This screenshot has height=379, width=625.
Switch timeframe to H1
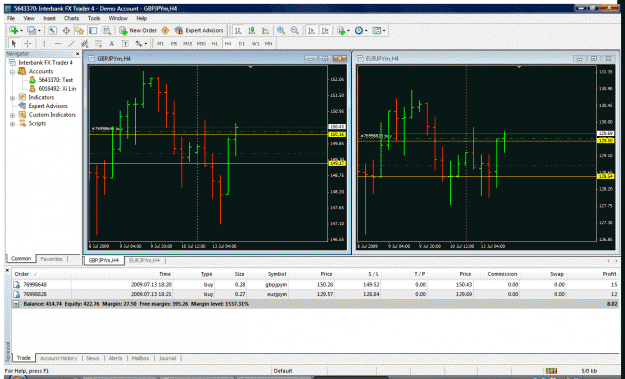[214, 43]
